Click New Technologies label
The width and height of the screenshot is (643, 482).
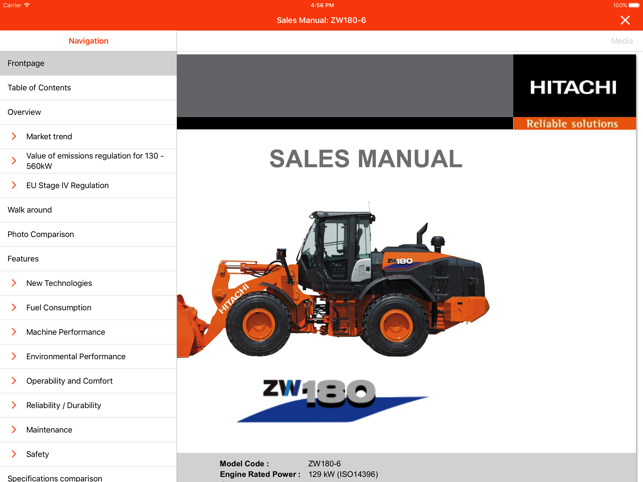(59, 283)
